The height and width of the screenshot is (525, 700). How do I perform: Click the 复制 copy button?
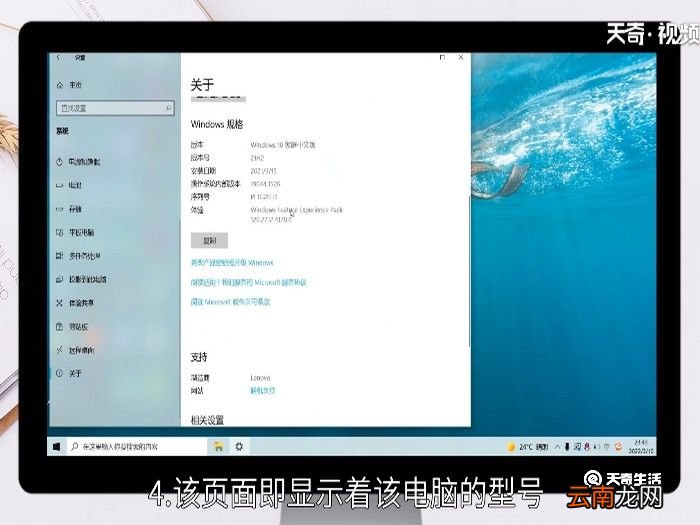click(x=209, y=241)
